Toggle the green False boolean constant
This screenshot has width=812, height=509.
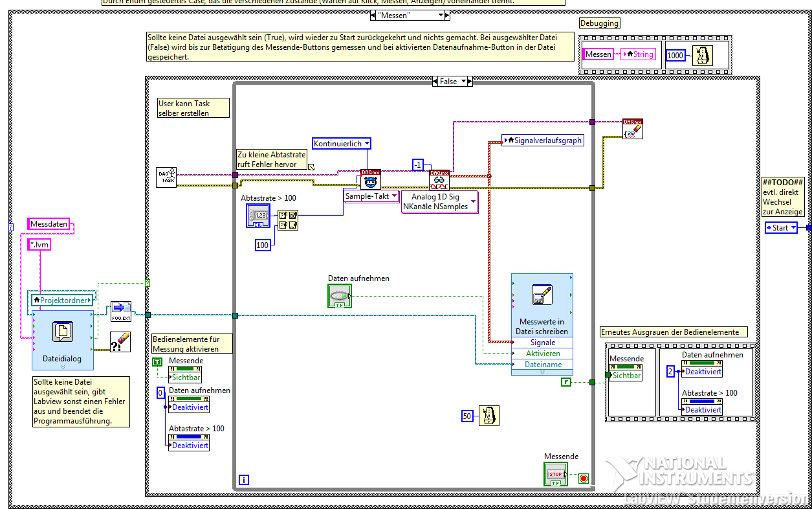coord(566,382)
